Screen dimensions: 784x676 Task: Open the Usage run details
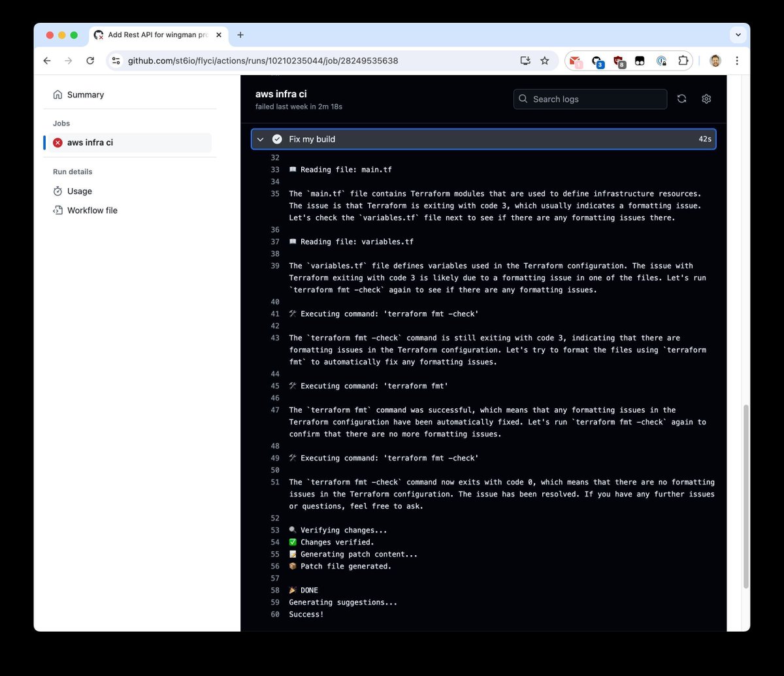[79, 191]
